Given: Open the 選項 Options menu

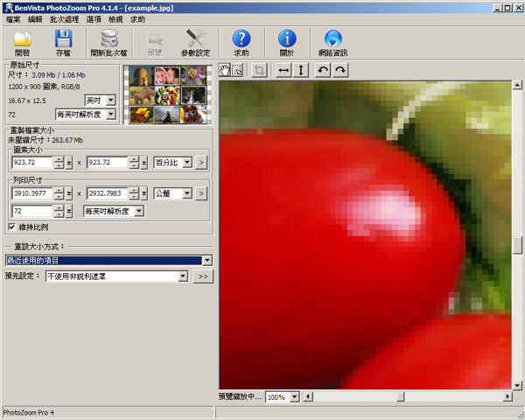Looking at the screenshot, I should tap(94, 19).
